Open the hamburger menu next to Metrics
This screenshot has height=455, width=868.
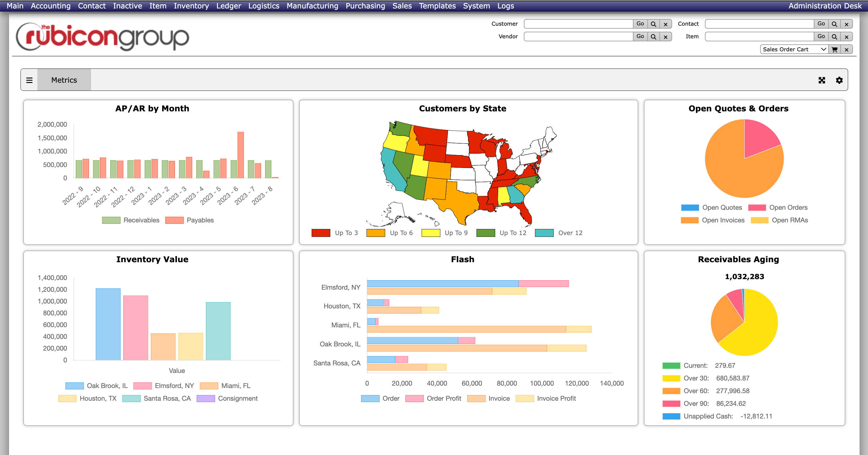[29, 80]
